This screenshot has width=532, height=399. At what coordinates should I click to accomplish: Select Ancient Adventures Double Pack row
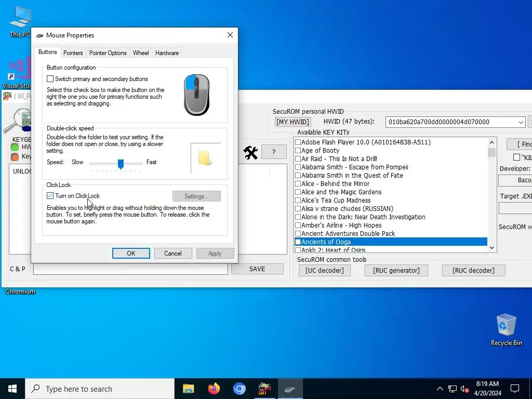[391, 233]
